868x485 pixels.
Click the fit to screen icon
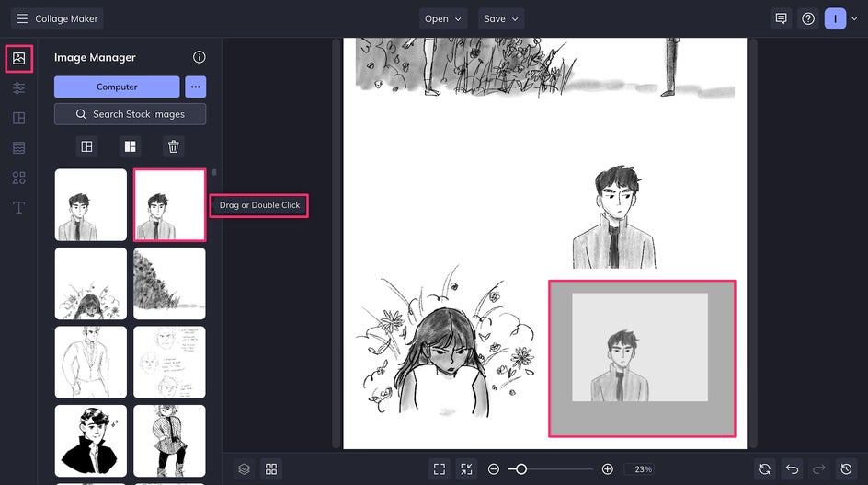coord(440,469)
